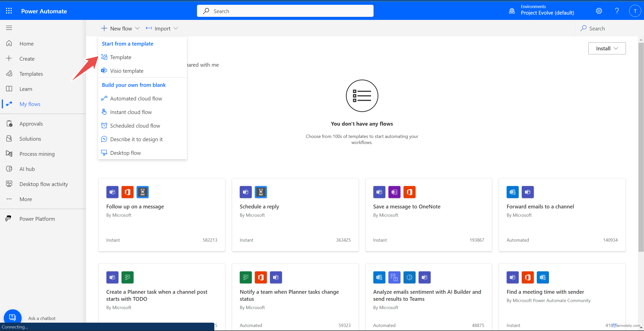Click the Automated label on Forward emails card
Viewport: 644px width, 331px height.
pos(518,240)
